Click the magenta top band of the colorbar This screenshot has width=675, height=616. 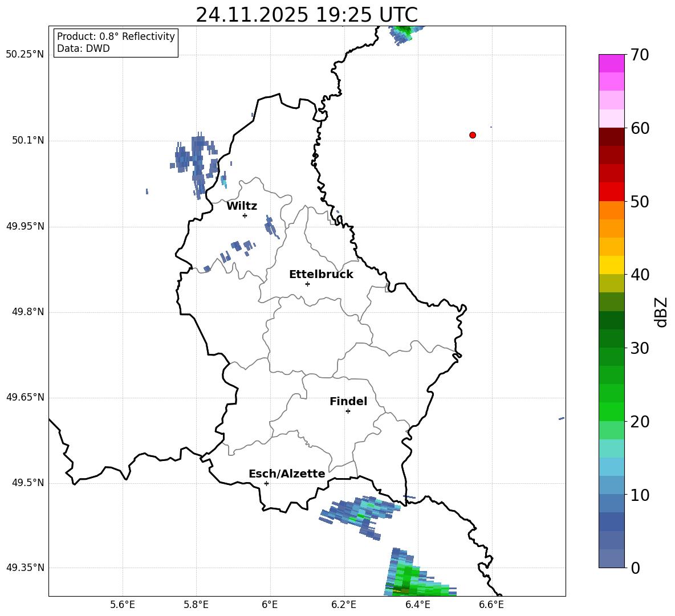point(611,63)
